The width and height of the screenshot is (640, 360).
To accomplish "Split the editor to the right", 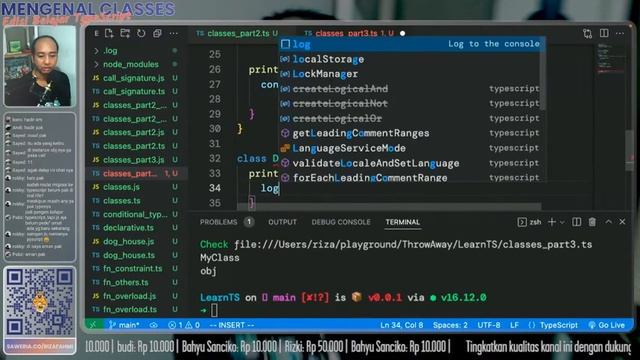I will click(604, 33).
